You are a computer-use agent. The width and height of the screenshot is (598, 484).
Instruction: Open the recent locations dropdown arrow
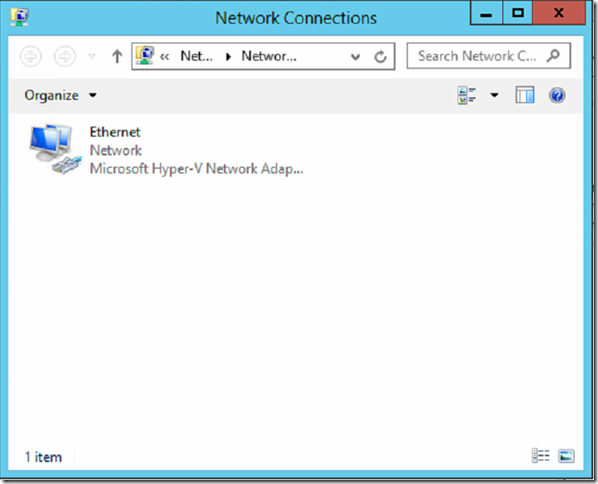pyautogui.click(x=92, y=57)
